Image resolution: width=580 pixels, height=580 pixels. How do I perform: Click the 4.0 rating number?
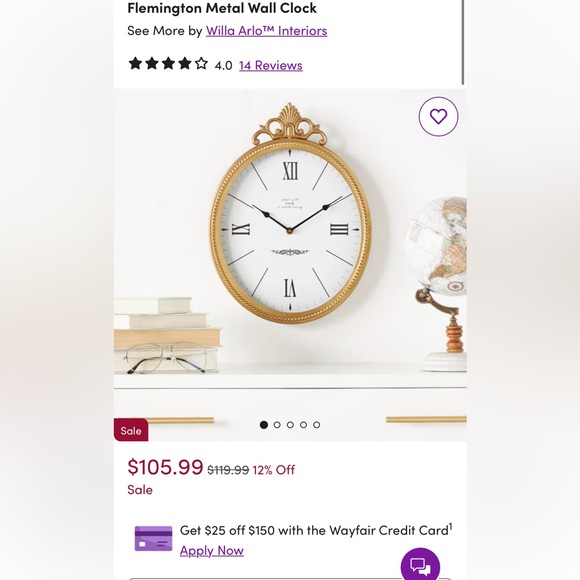(x=223, y=66)
